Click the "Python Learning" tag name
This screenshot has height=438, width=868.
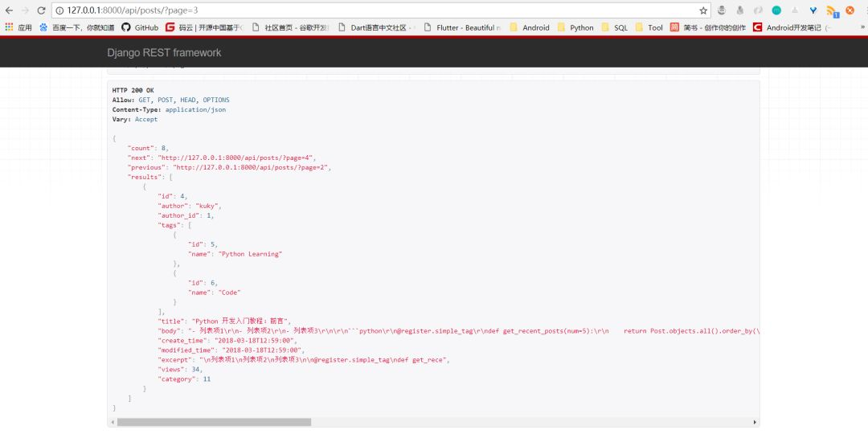pos(250,254)
